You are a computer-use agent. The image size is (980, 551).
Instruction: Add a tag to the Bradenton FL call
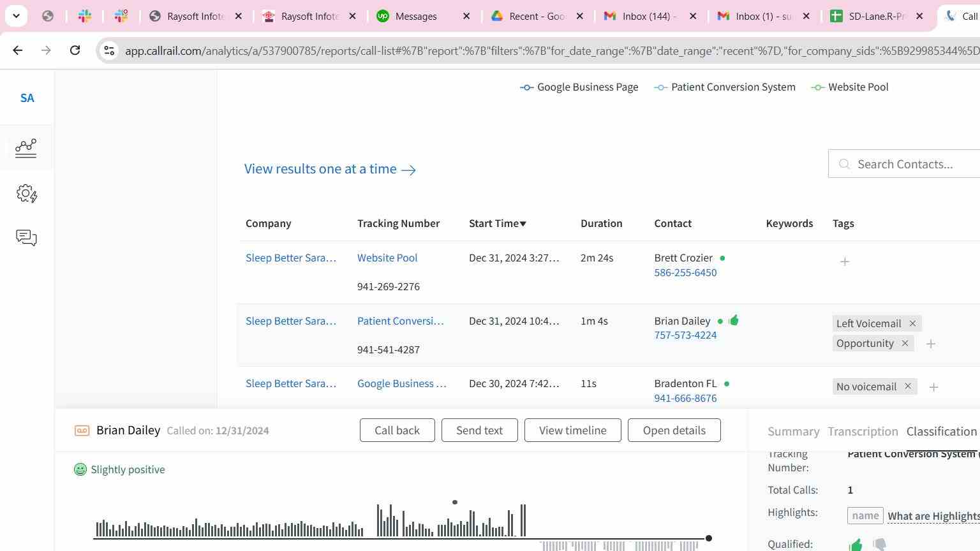[x=933, y=387]
